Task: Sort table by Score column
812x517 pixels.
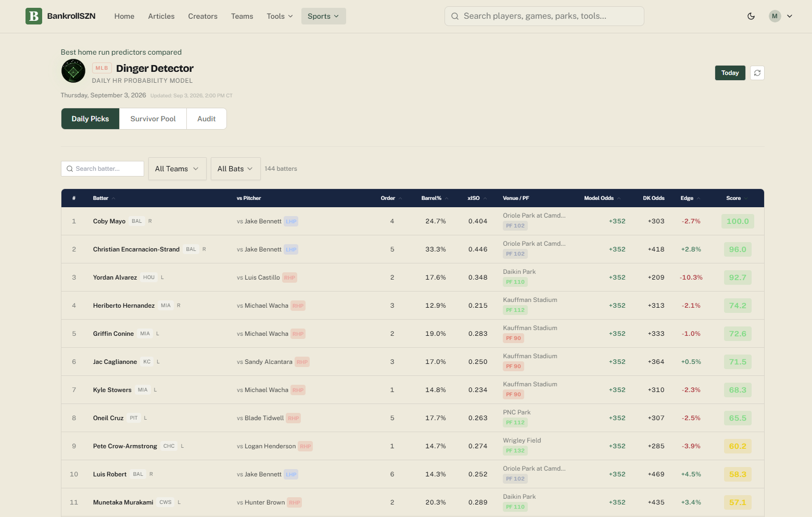Action: pos(737,198)
